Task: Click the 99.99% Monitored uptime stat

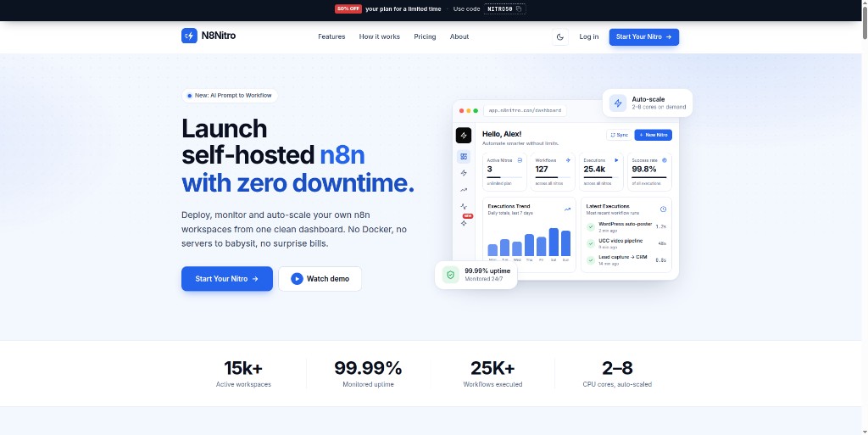Action: tap(368, 374)
